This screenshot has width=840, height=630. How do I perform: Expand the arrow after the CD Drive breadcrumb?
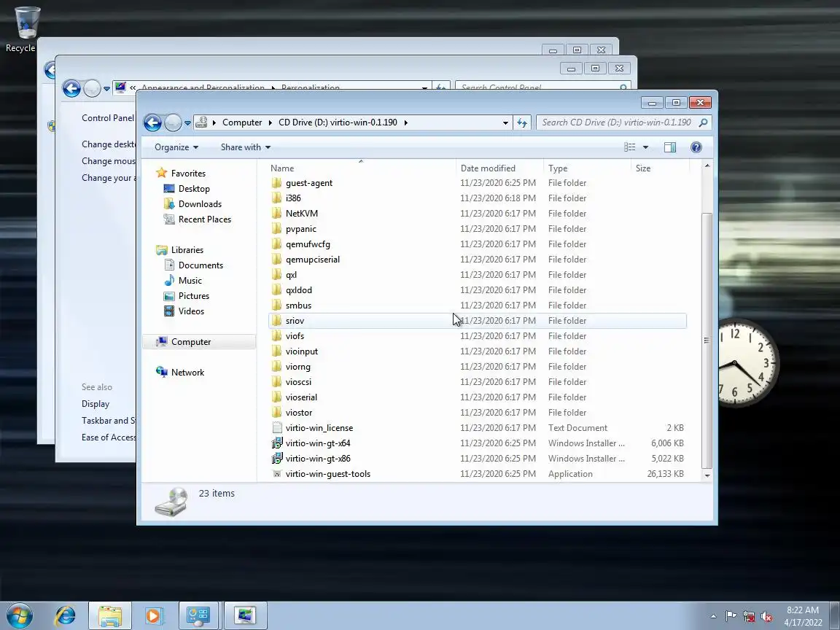point(405,122)
